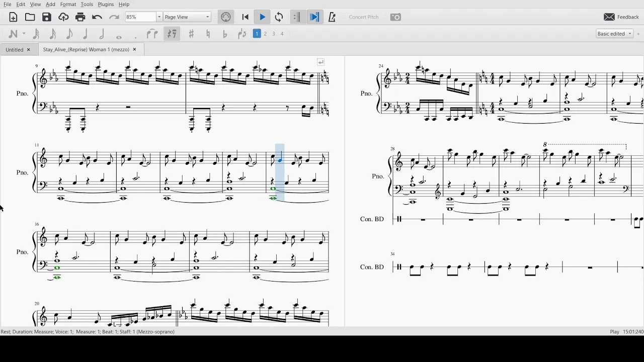Image resolution: width=644 pixels, height=362 pixels.
Task: Select voice 2
Action: click(x=265, y=34)
